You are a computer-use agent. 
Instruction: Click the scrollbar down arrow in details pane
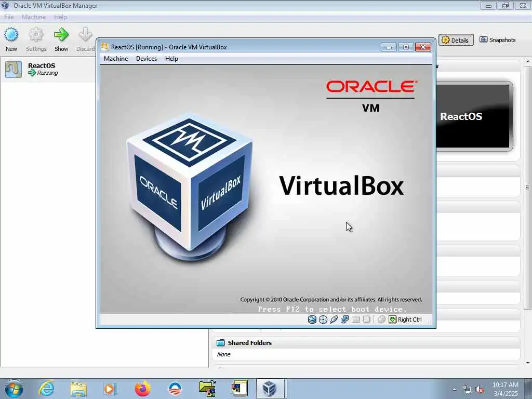pos(528,363)
